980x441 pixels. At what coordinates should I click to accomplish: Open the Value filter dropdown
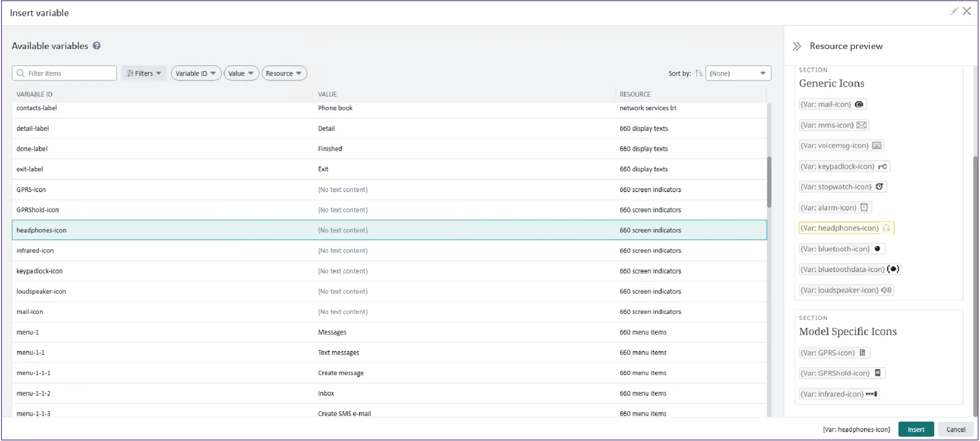click(241, 73)
